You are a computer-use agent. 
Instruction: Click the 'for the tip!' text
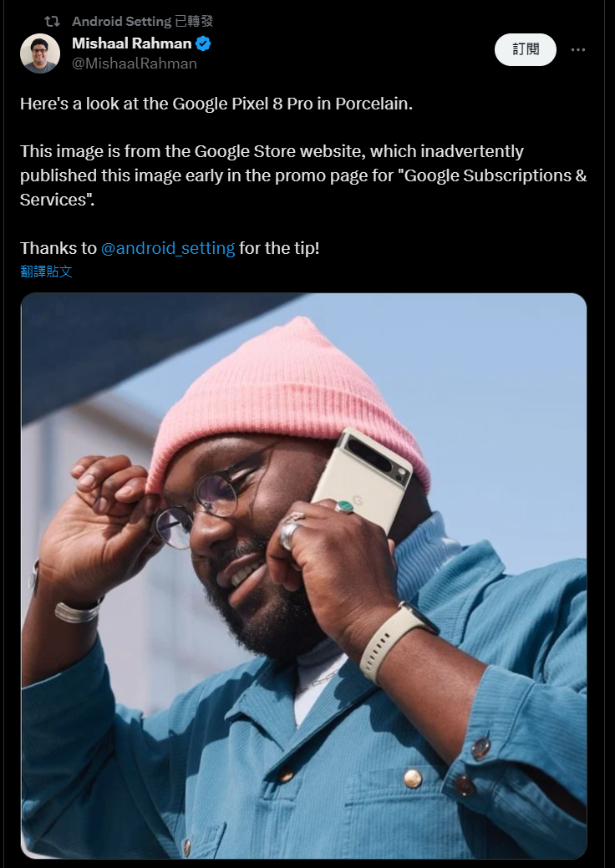pyautogui.click(x=279, y=248)
